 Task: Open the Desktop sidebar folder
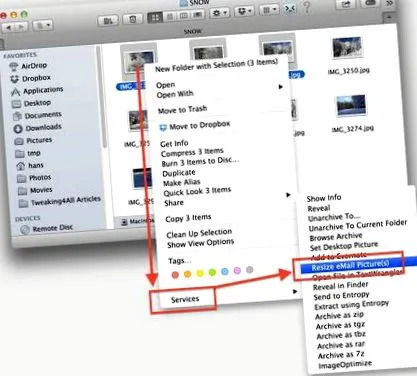pos(31,103)
